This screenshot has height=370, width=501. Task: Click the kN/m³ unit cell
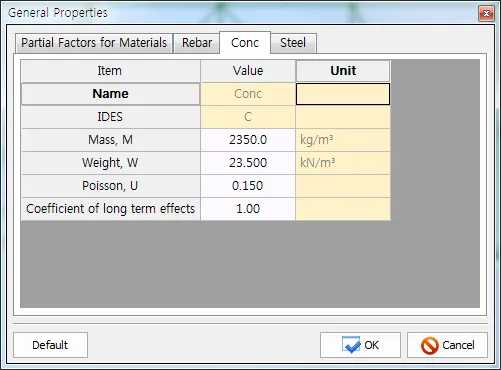(343, 163)
